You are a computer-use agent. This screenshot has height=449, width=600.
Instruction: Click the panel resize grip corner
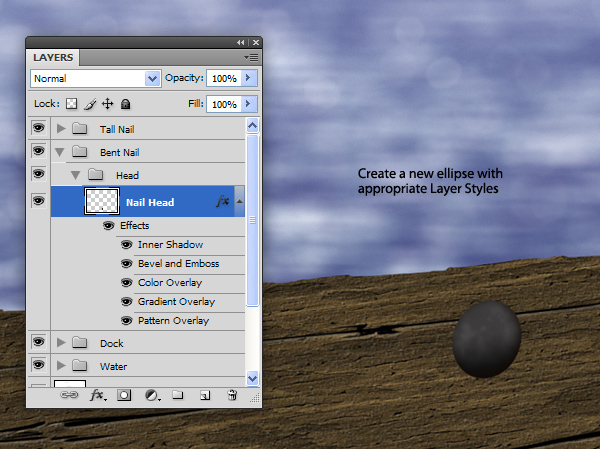tap(255, 399)
